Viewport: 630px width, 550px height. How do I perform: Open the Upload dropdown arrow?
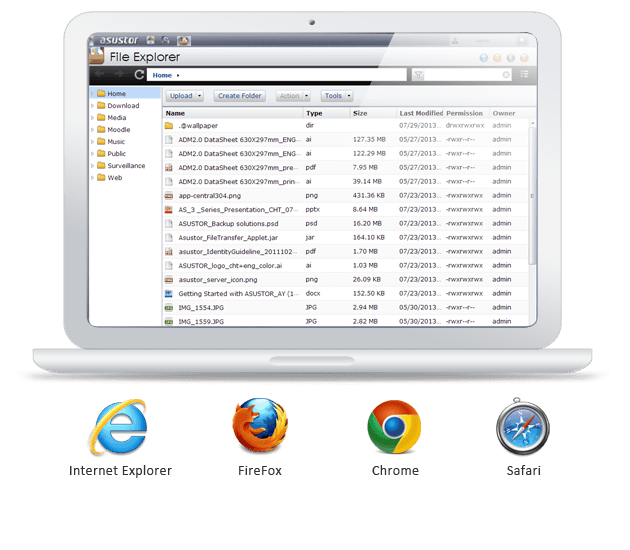click(x=199, y=96)
